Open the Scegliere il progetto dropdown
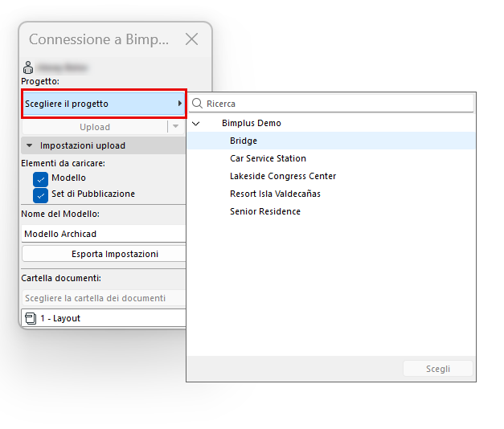The image size is (504, 429). (x=104, y=104)
